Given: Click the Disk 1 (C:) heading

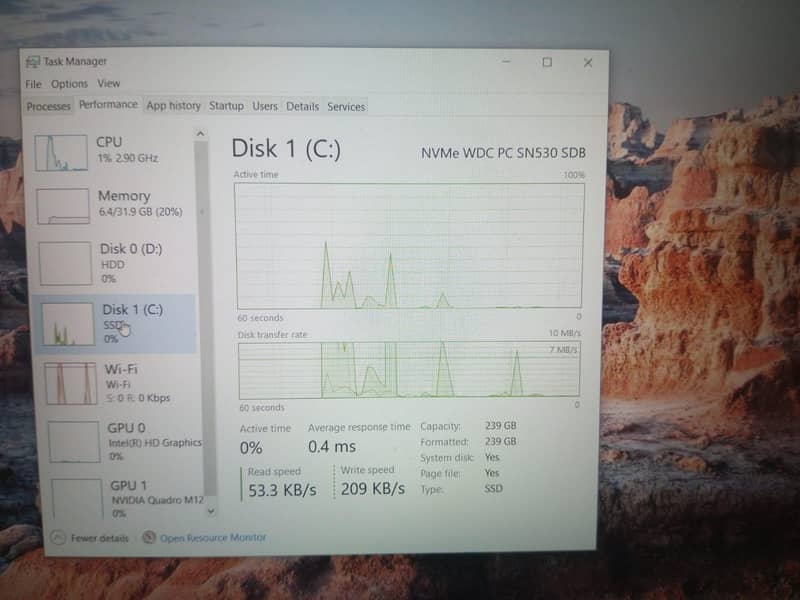Looking at the screenshot, I should 286,149.
